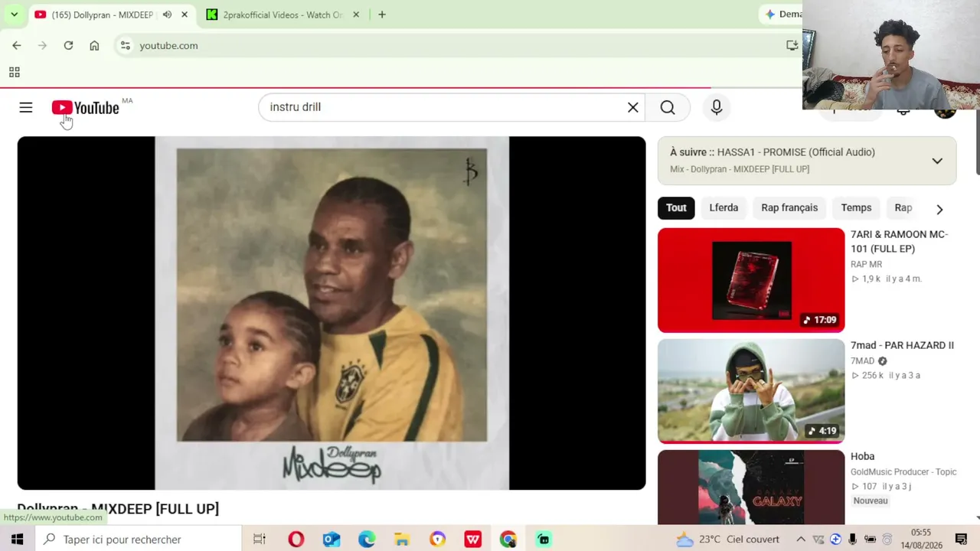Launch Opera from the taskbar
Image resolution: width=980 pixels, height=551 pixels.
tap(296, 540)
